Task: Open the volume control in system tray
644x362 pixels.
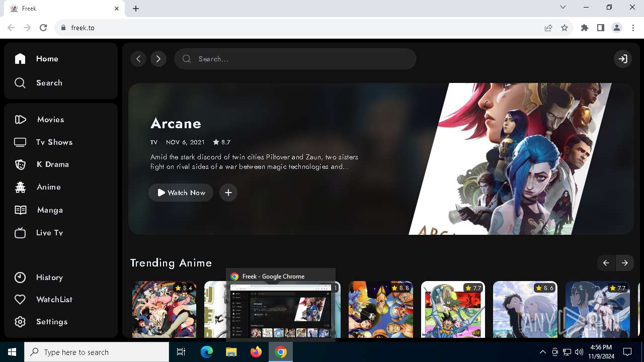Action: [579, 352]
